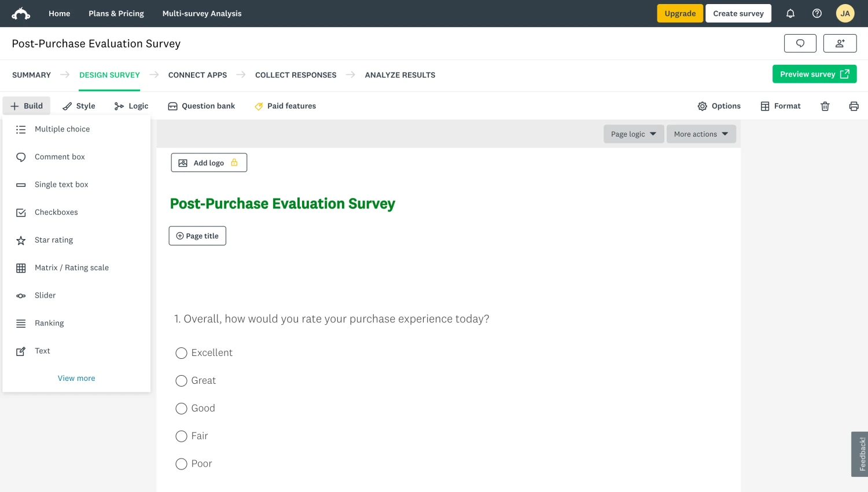Add a Comment box question

coord(60,156)
